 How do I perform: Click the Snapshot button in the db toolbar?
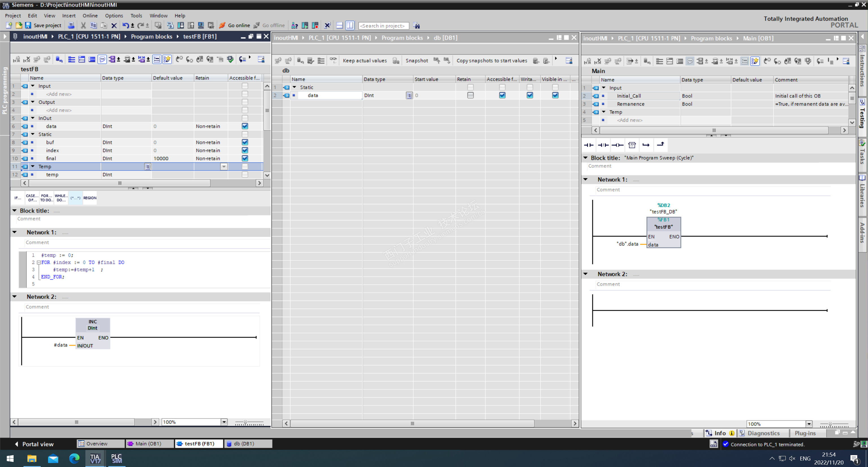[416, 61]
